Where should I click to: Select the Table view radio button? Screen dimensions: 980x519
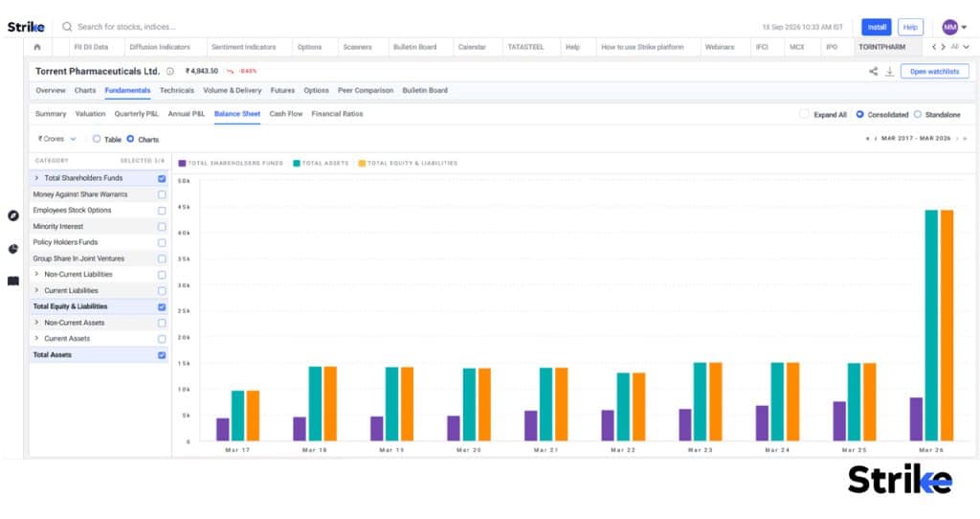97,139
